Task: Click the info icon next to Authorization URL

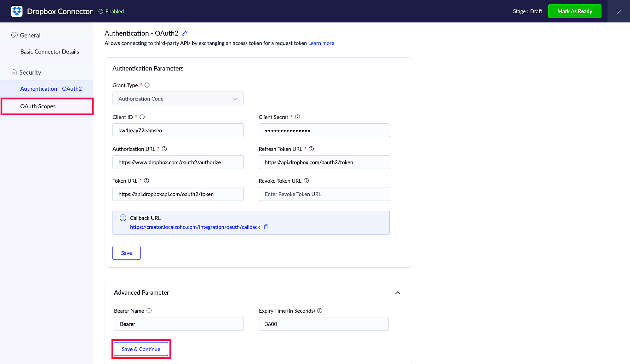Action: coord(164,149)
